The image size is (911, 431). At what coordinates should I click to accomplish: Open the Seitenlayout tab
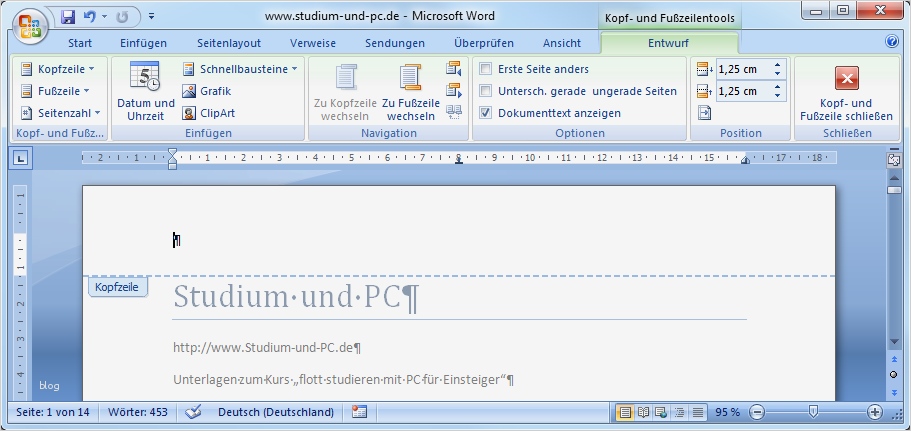pyautogui.click(x=229, y=43)
